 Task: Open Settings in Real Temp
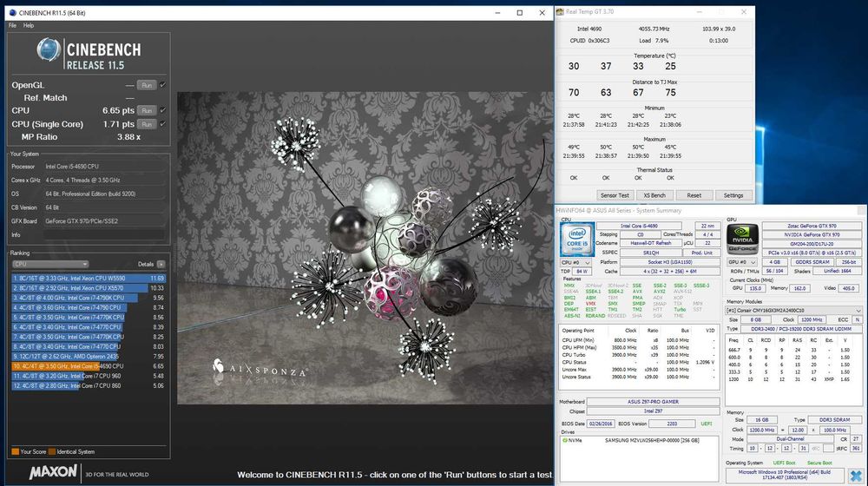(733, 195)
